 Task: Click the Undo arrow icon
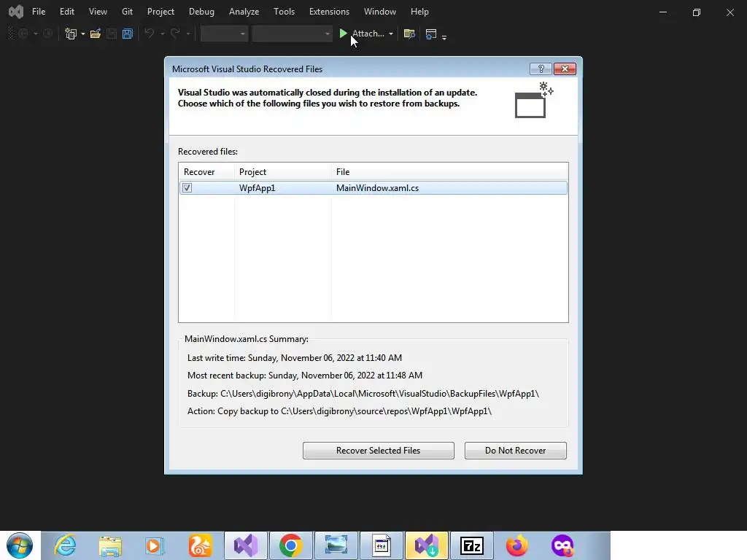click(x=150, y=34)
